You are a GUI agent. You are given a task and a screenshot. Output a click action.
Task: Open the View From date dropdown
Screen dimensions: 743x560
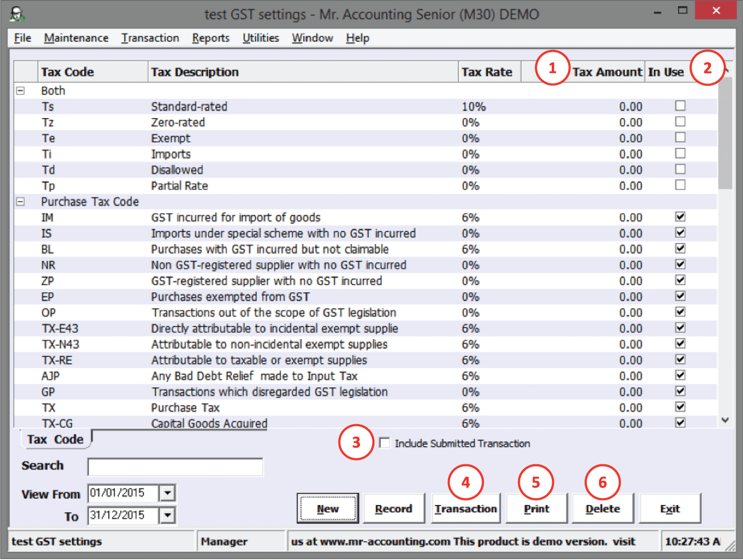point(168,493)
